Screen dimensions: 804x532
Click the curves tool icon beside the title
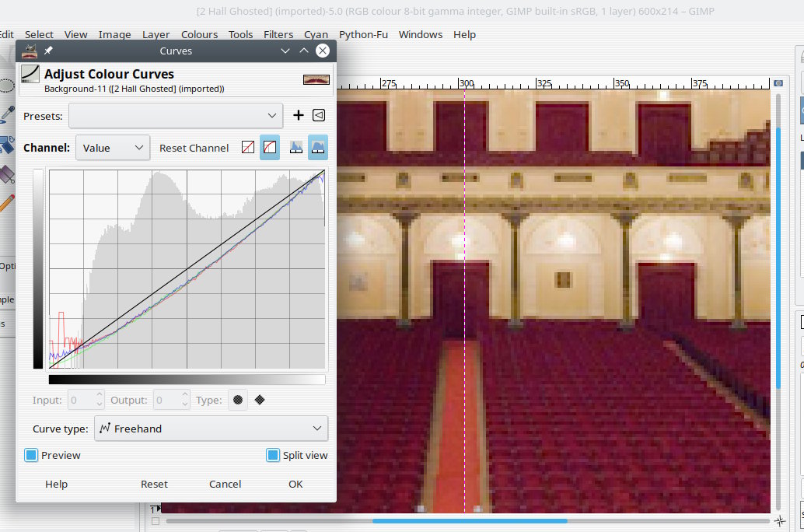30,74
